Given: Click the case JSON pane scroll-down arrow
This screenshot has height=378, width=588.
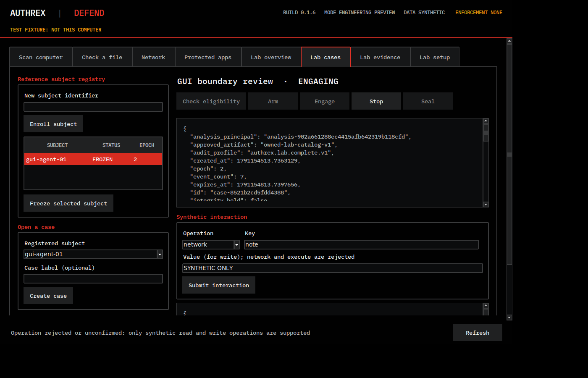Looking at the screenshot, I should click(486, 205).
